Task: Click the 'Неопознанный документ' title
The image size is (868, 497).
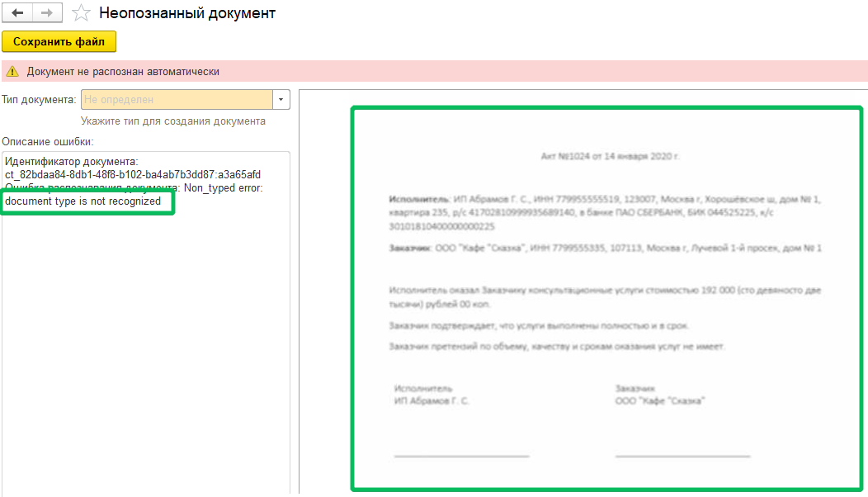Action: [187, 12]
